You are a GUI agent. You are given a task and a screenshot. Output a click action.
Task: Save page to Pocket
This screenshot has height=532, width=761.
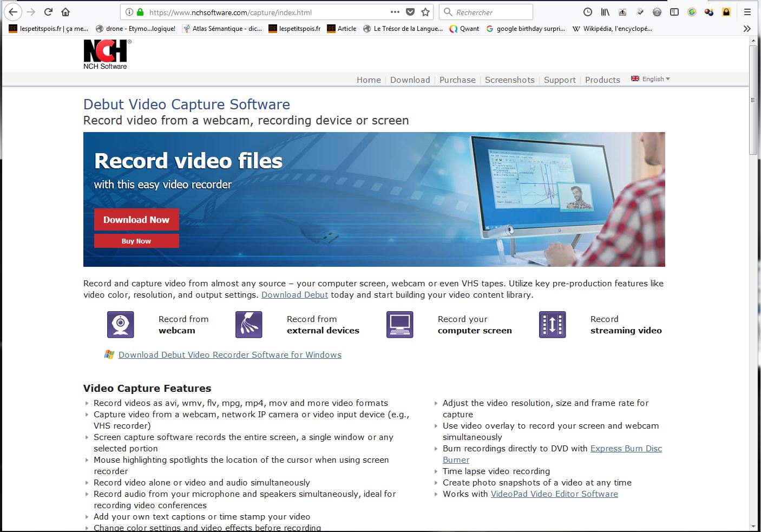410,12
